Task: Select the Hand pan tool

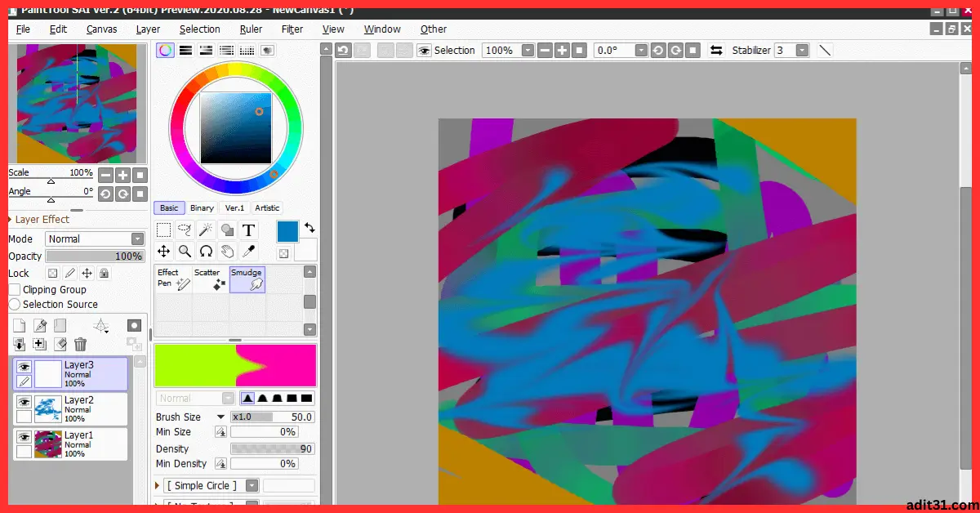Action: pos(227,252)
